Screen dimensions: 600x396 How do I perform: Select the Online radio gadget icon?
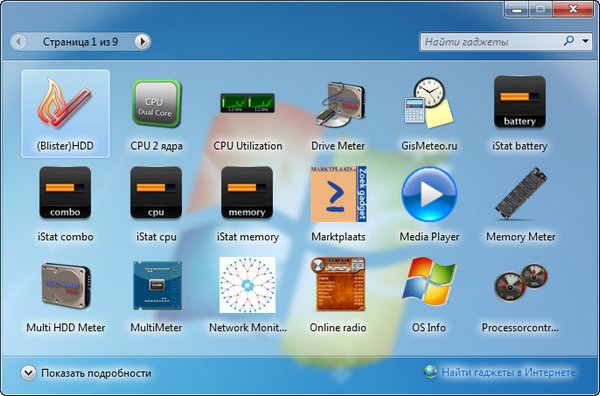point(338,284)
